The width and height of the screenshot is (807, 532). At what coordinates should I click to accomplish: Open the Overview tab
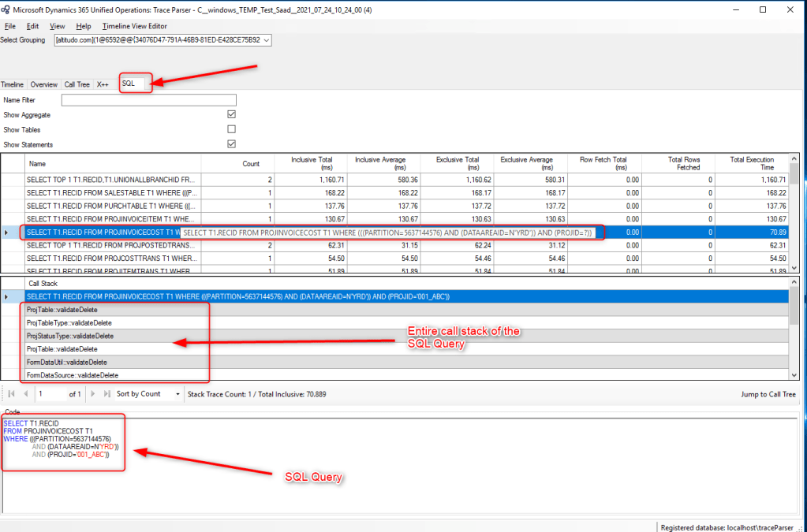point(43,84)
